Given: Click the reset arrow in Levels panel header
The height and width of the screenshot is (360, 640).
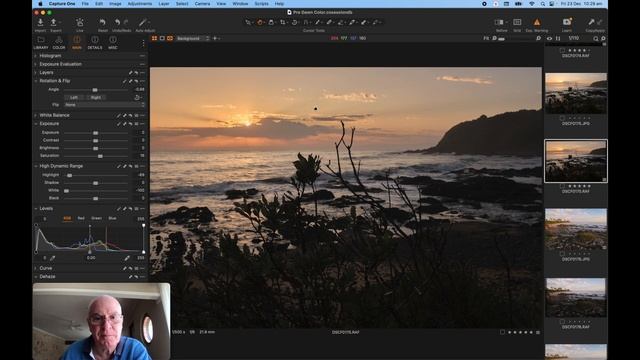Looking at the screenshot, I should [x=131, y=209].
